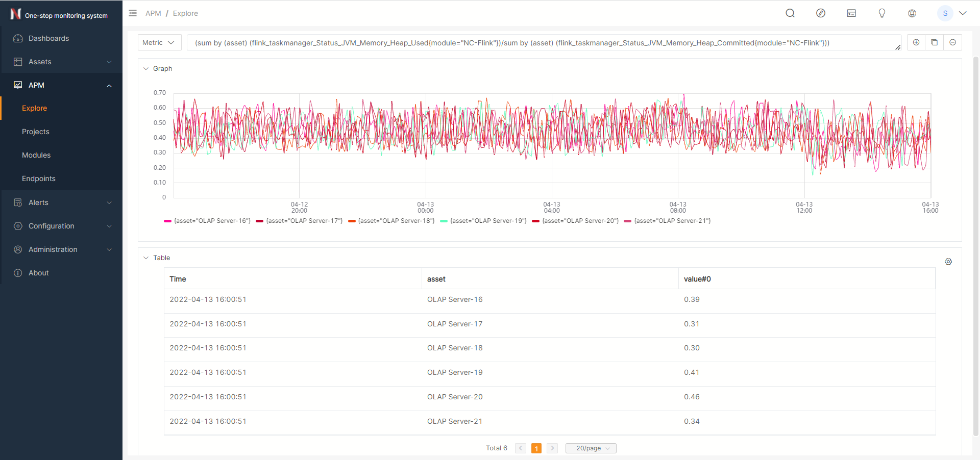The height and width of the screenshot is (460, 980).
Task: Add a new query with plus icon
Action: (916, 42)
